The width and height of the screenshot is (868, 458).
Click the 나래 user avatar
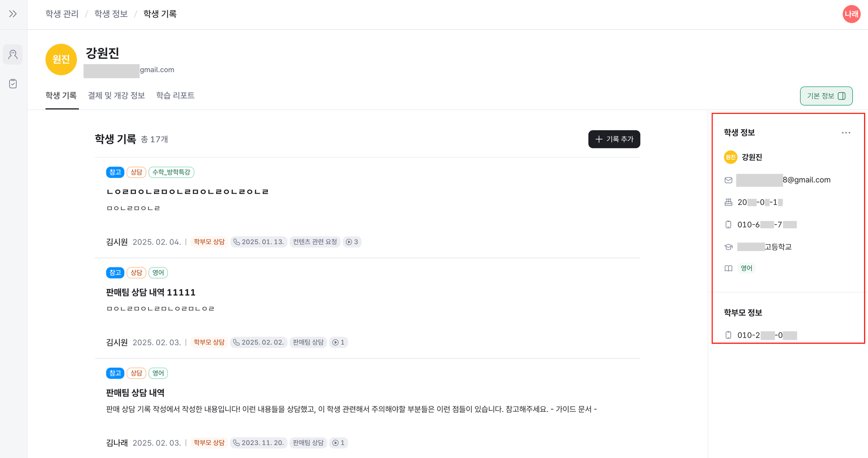pyautogui.click(x=851, y=14)
